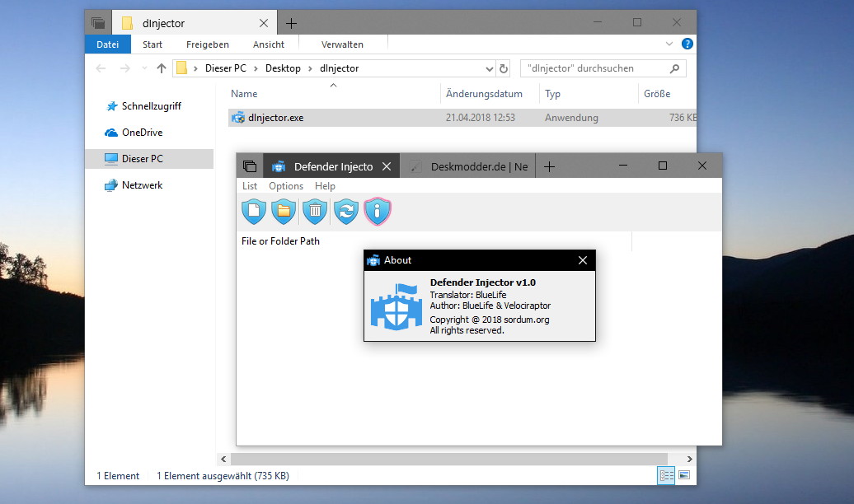
Task: Click the horizontal scrollbar left arrow
Action: (223, 460)
